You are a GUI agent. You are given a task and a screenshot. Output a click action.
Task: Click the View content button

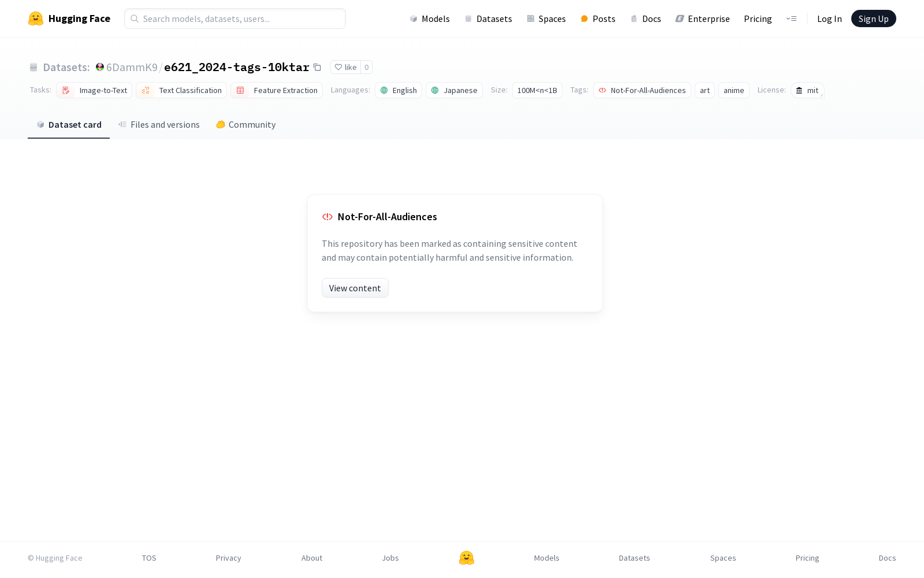pos(355,288)
